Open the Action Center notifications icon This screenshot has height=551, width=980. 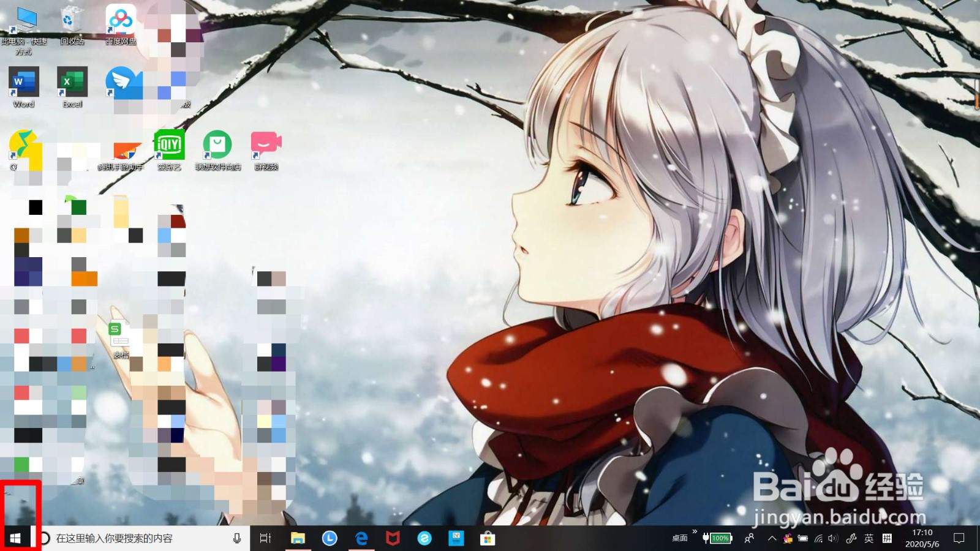pos(959,538)
